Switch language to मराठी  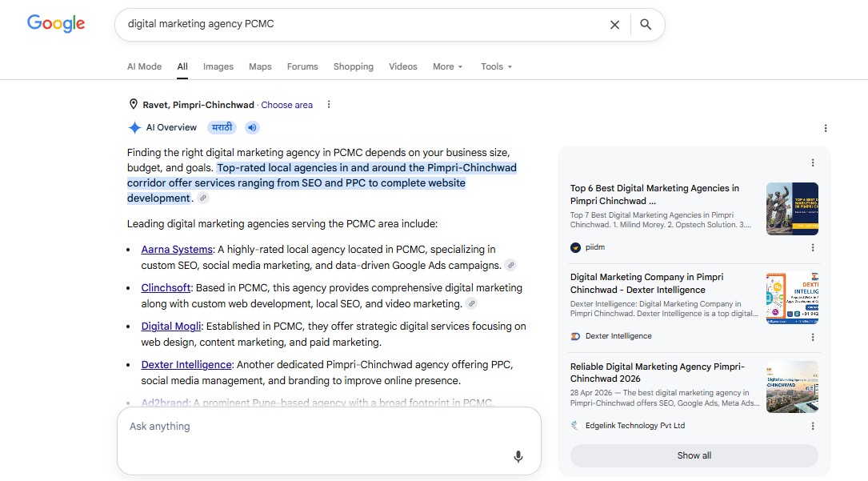(x=222, y=128)
